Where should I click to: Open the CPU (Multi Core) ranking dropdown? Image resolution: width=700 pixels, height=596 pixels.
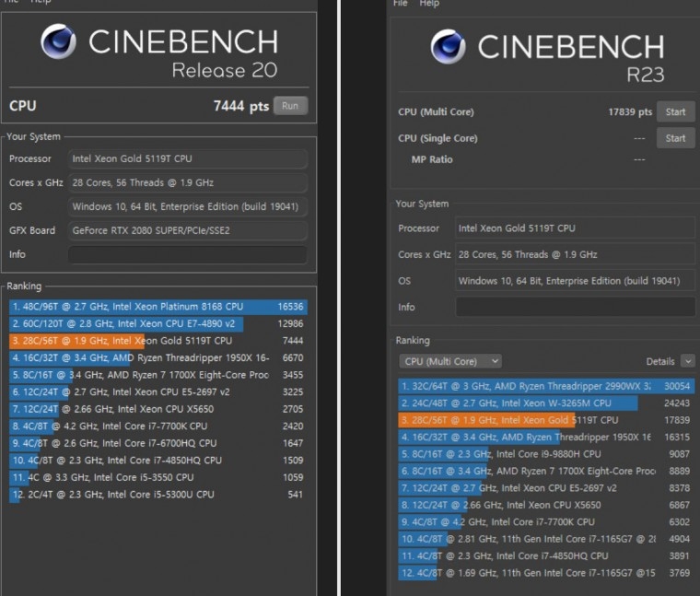tap(450, 361)
